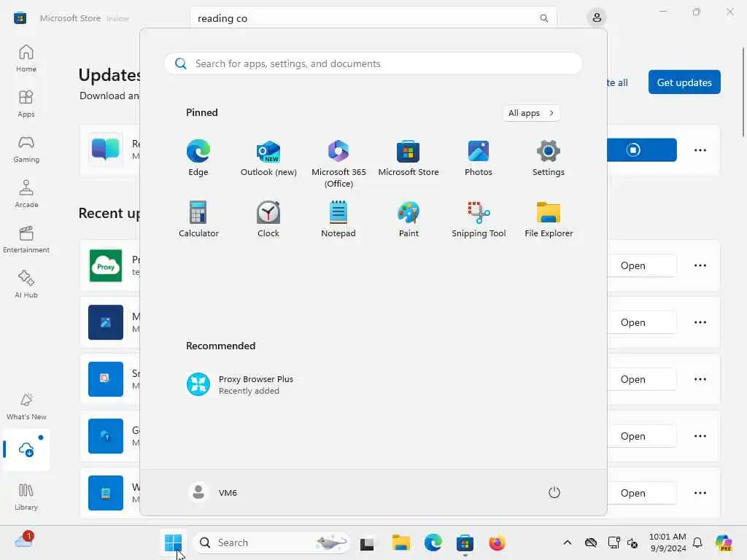Launch Outlook (new) pinned app
The width and height of the screenshot is (747, 560).
coord(268,158)
